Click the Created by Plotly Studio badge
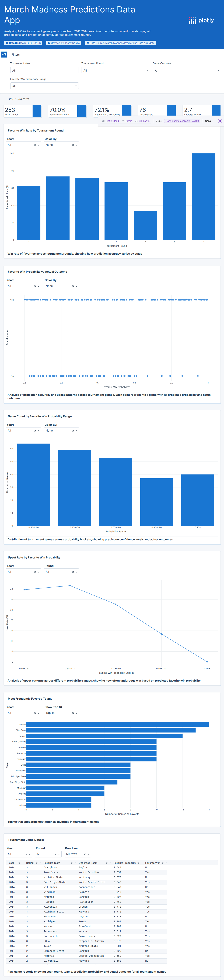 [64, 43]
